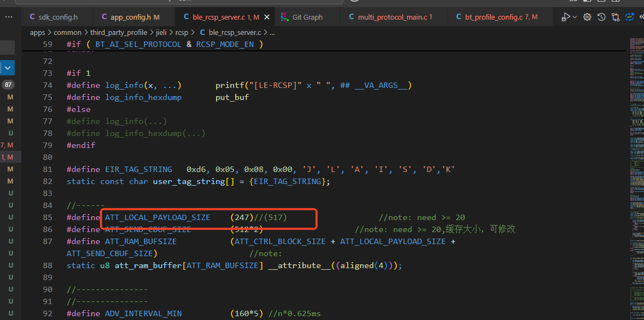Switch to the app_config.h tab
The height and width of the screenshot is (320, 644).
(135, 17)
